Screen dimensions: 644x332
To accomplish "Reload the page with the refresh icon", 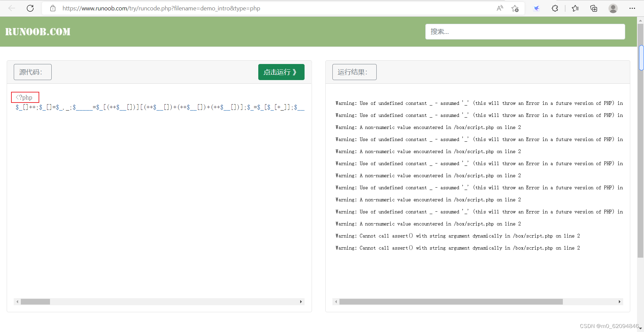I will click(30, 8).
